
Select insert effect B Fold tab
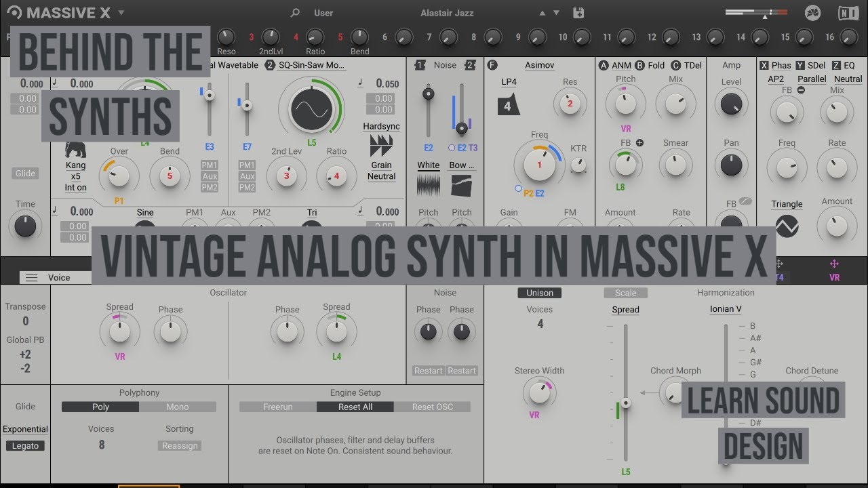650,65
